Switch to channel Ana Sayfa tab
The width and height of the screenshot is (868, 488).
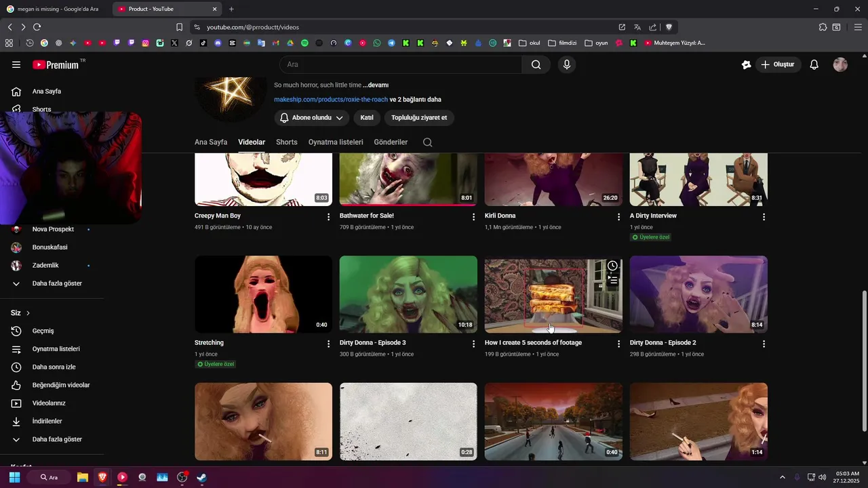[x=211, y=142]
